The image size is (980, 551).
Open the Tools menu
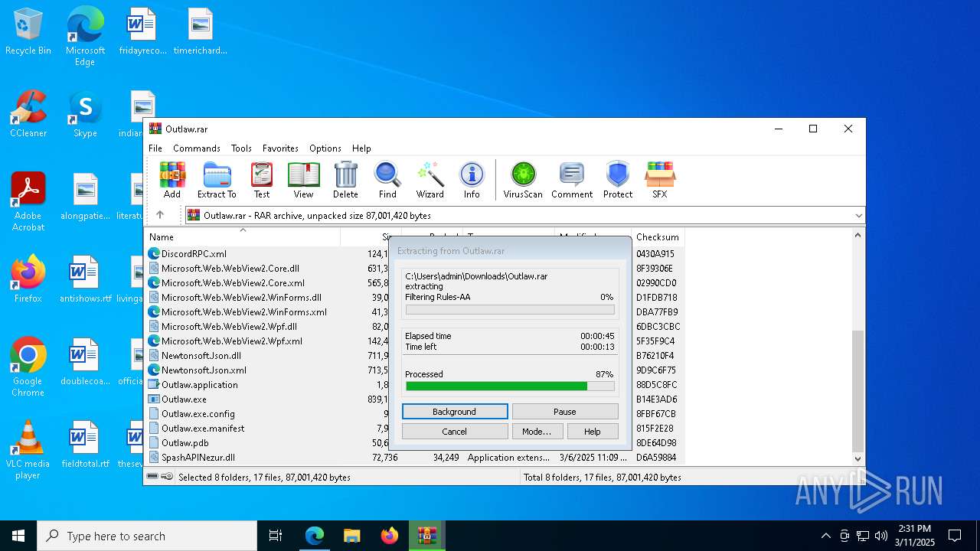point(241,148)
